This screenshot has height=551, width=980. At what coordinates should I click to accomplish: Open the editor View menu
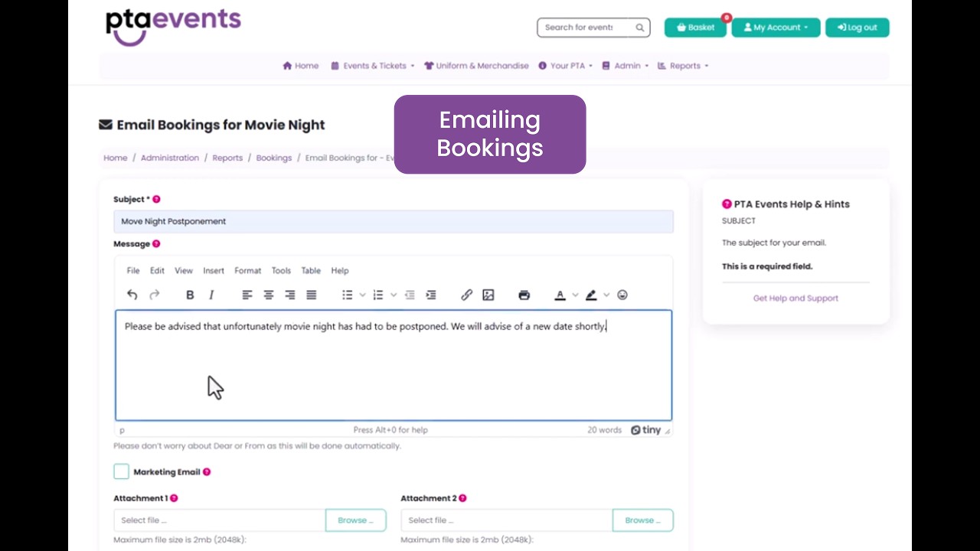(184, 270)
